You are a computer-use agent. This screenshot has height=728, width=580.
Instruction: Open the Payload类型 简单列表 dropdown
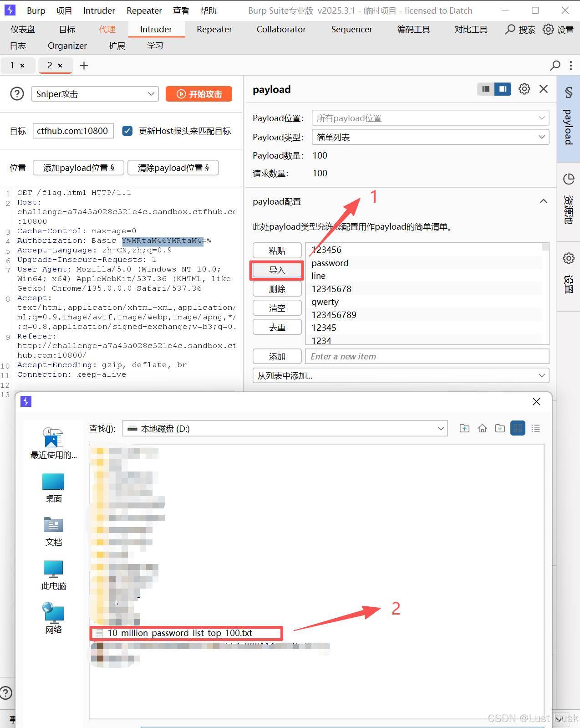point(430,137)
